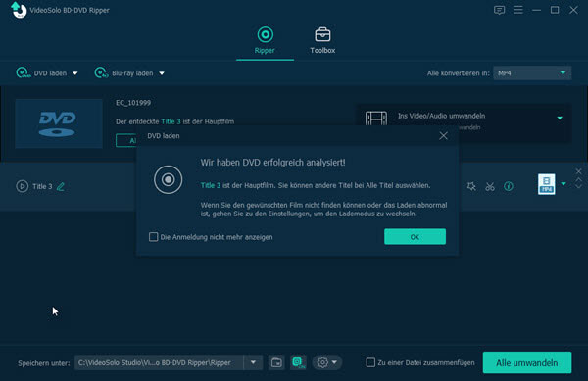Check Zu einer Datei zusammenfügen

pyautogui.click(x=370, y=362)
